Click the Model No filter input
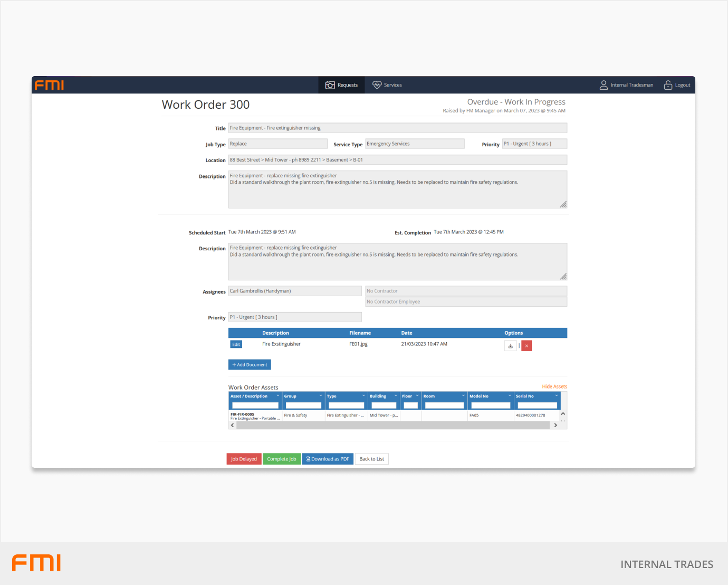Viewport: 728px width, 585px height. (491, 405)
